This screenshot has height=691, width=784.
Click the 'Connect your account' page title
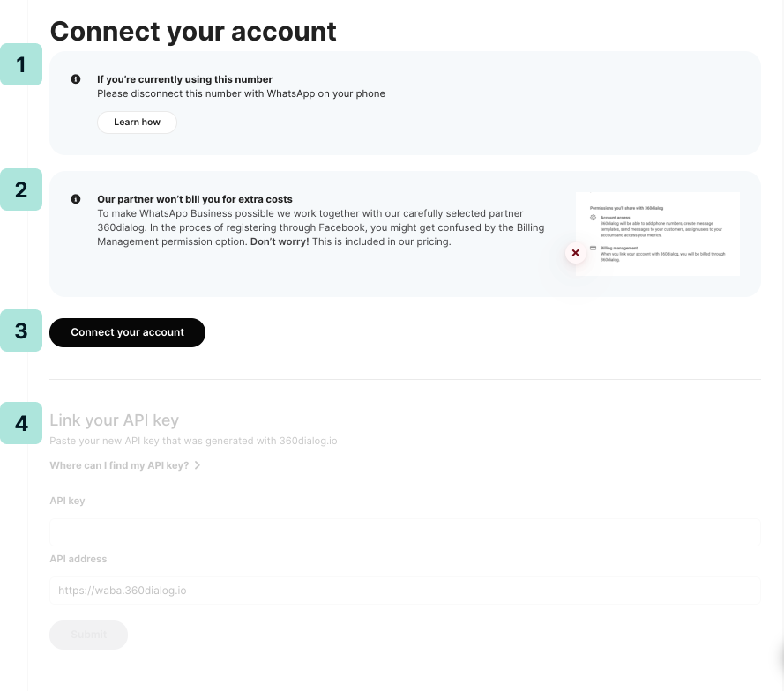(193, 31)
